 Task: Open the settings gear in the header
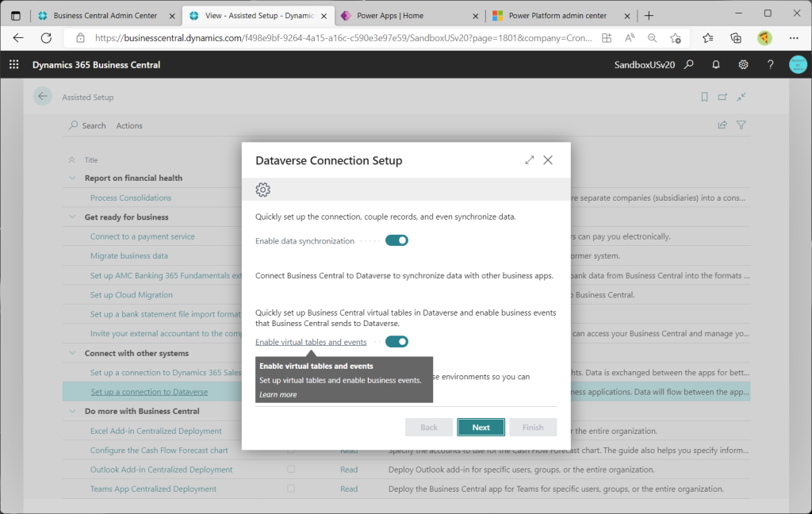click(x=743, y=64)
